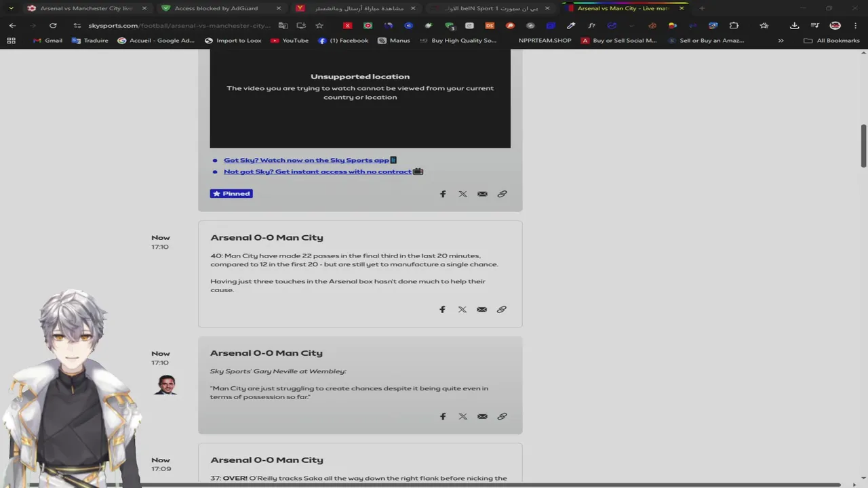Open Buy High Quality So... bookmark

[x=458, y=41]
